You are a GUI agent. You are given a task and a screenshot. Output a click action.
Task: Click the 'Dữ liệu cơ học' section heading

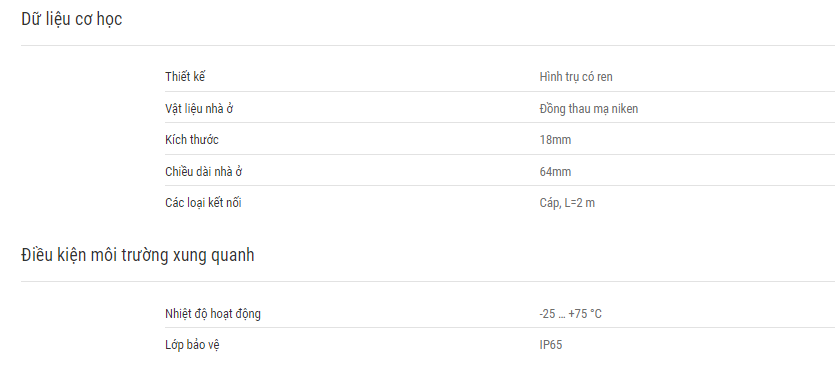72,19
